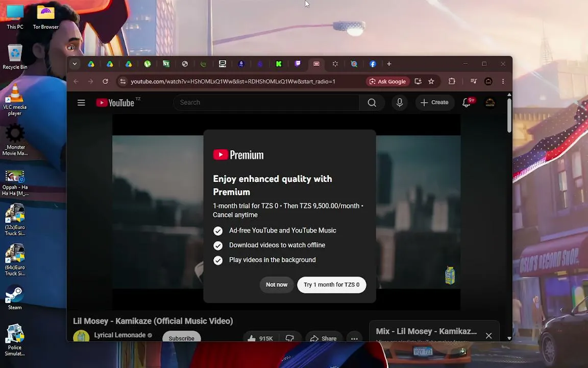This screenshot has height=368, width=588.
Task: Go forward to the next page
Action: coord(90,81)
